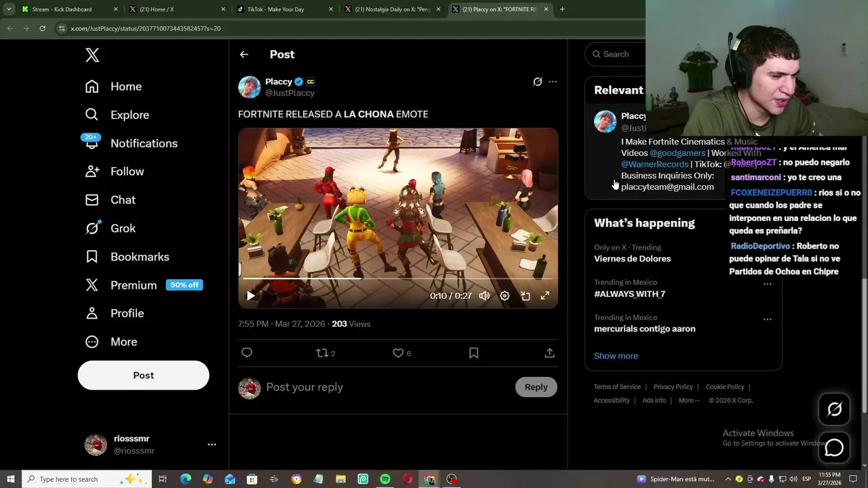Open a new browser tab
868x488 pixels.
point(562,9)
